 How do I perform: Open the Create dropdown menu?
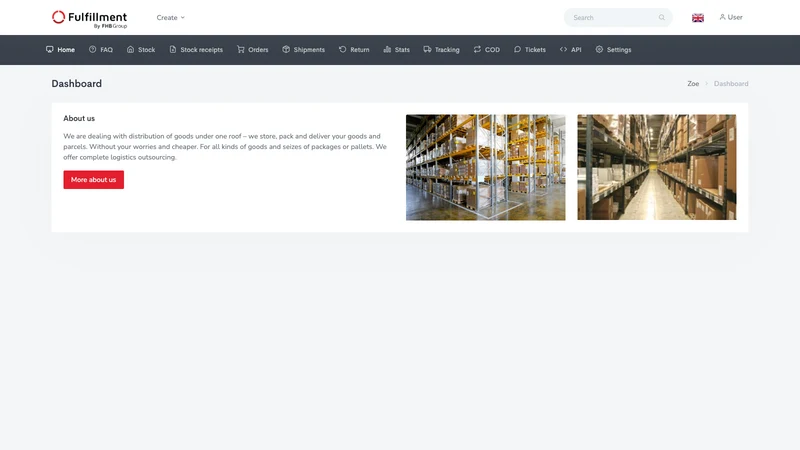coord(170,17)
